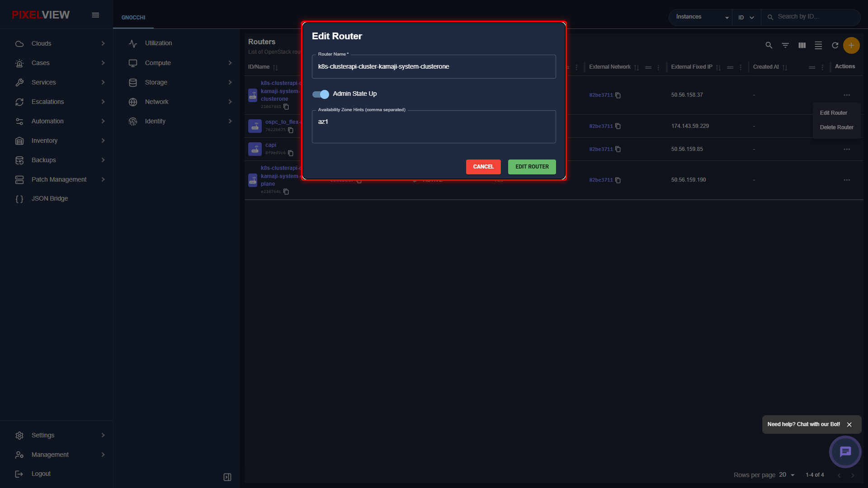Confirm with the Edit Router green button
Screen dimensions: 868x488
(x=532, y=167)
